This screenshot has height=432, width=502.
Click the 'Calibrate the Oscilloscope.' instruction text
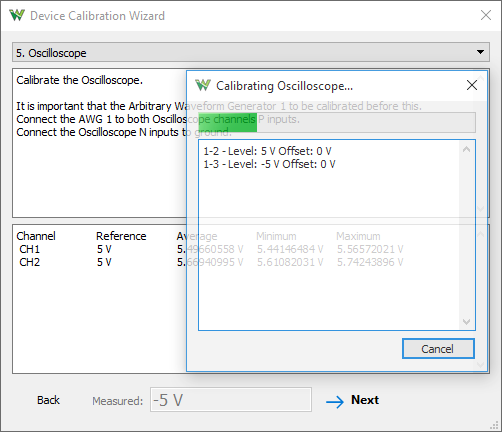(79, 80)
